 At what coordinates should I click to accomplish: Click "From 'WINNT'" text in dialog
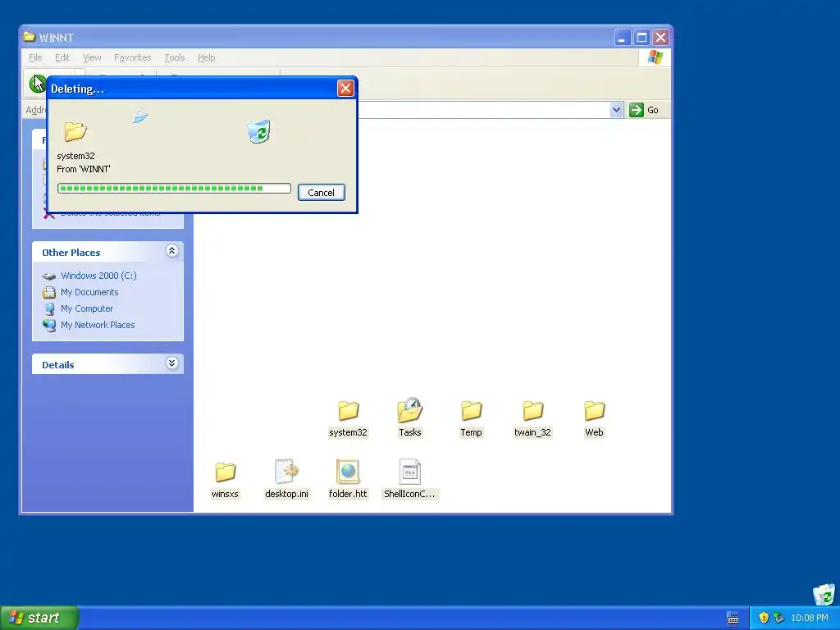click(84, 169)
